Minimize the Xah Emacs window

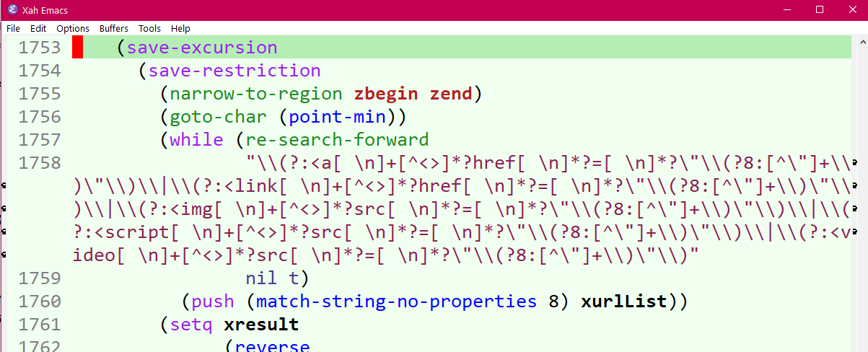[x=786, y=9]
